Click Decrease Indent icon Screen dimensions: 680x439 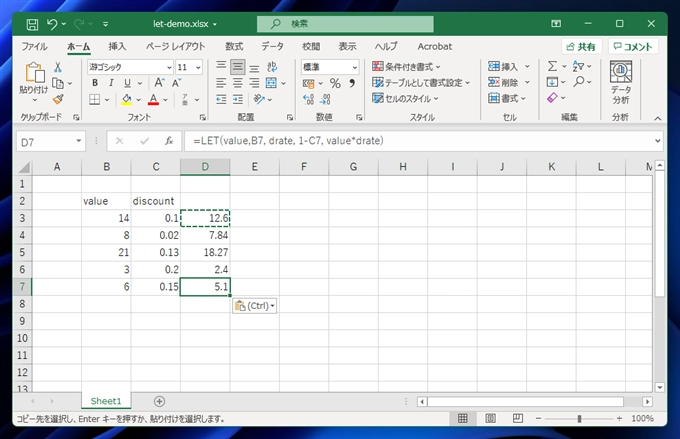(x=221, y=99)
